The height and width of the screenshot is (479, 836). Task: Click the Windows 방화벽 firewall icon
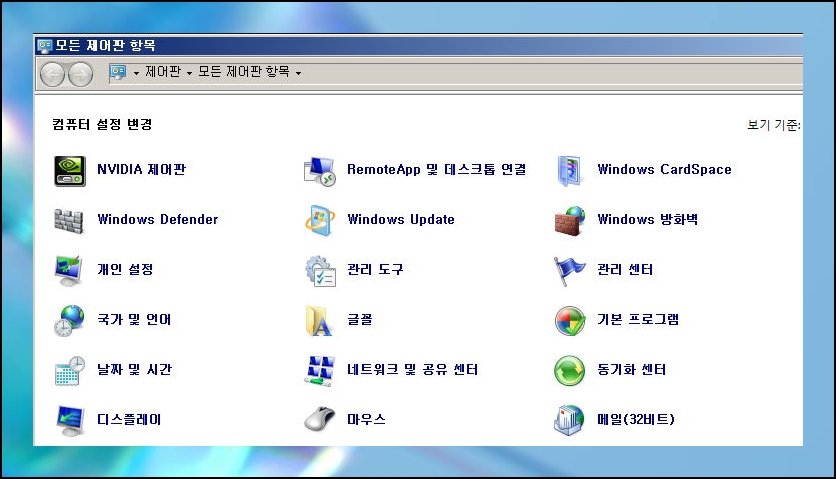click(x=569, y=220)
